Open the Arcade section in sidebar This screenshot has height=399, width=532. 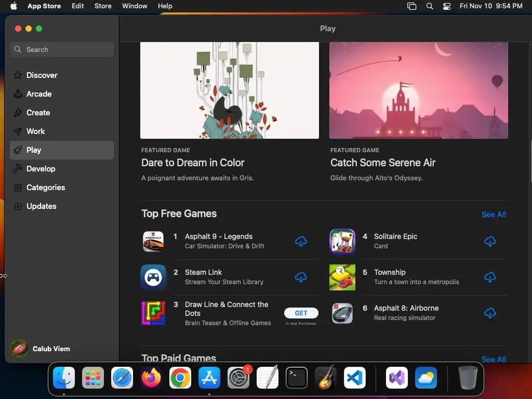(x=62, y=94)
